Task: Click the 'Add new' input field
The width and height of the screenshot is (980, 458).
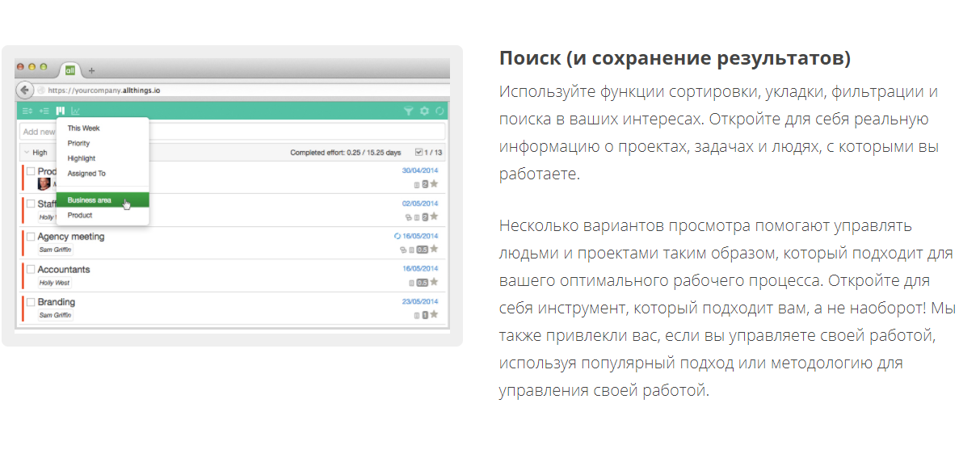Action: 231,132
